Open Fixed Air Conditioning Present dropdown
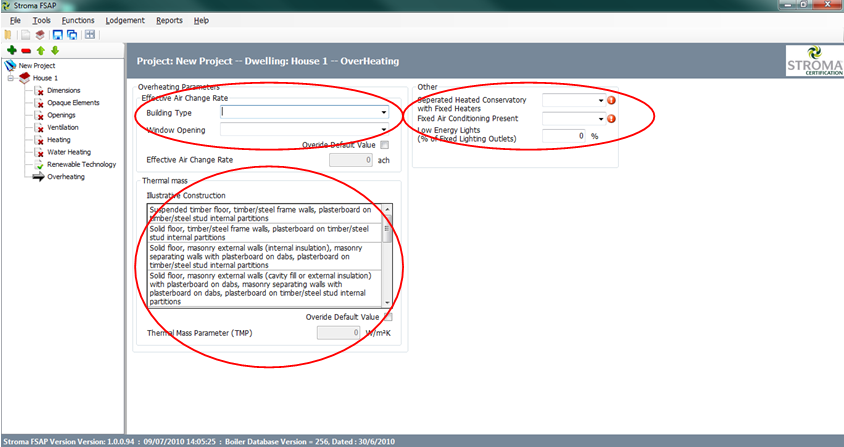844x447 pixels. point(601,118)
